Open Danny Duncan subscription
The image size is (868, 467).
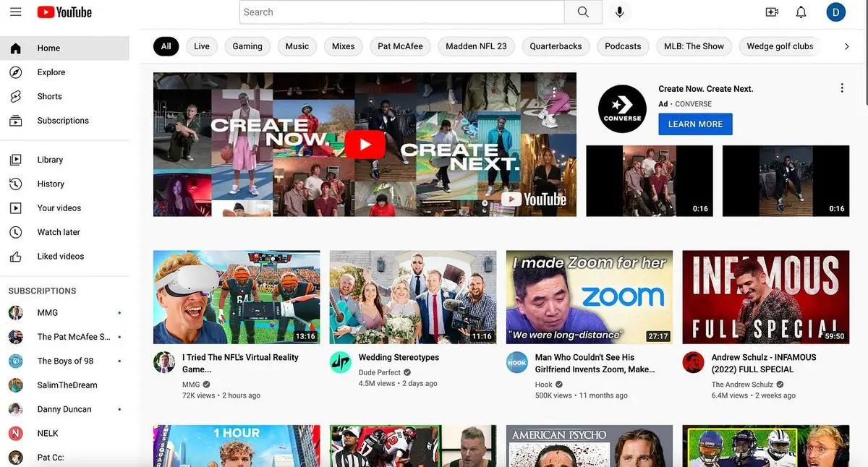(64, 409)
